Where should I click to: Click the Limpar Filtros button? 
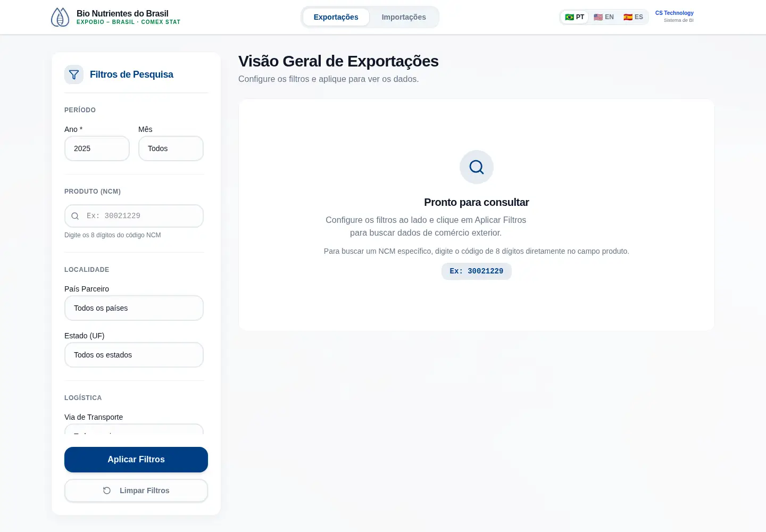(x=136, y=491)
